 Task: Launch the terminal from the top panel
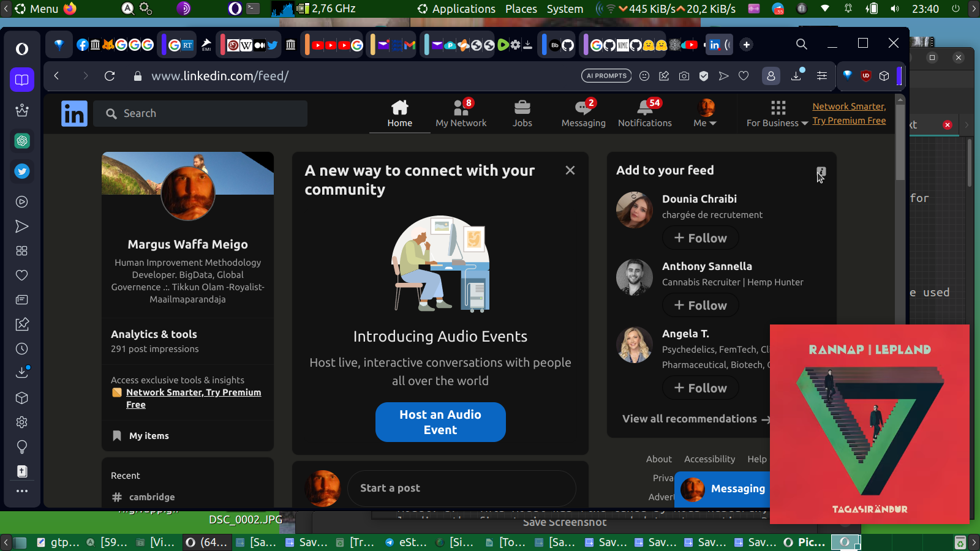(253, 9)
